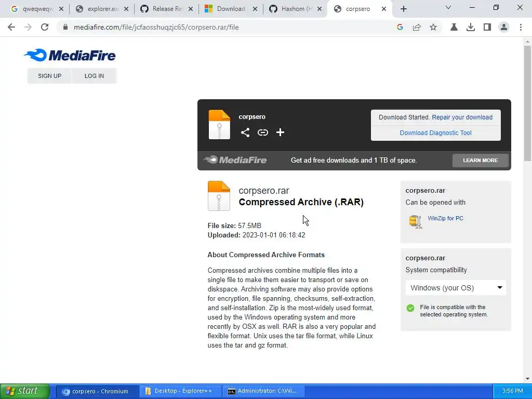Click the browser forward arrow
The width and height of the screenshot is (532, 399).
tap(28, 27)
